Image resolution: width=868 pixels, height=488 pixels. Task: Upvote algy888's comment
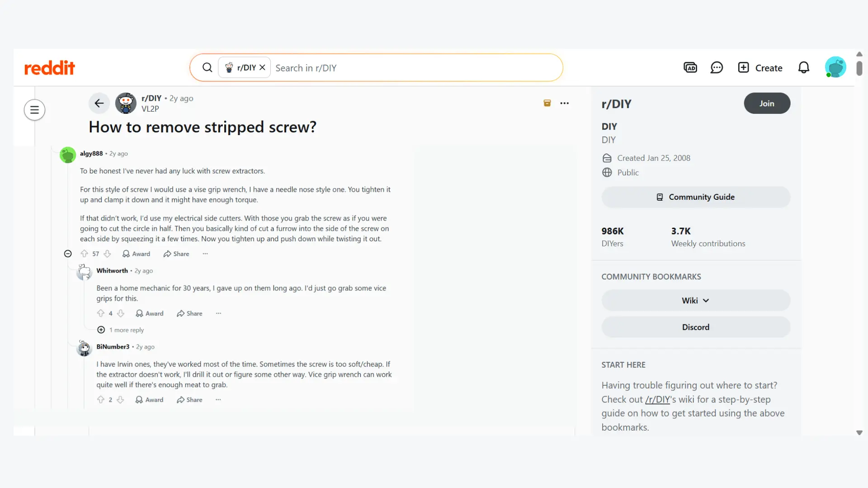coord(85,254)
